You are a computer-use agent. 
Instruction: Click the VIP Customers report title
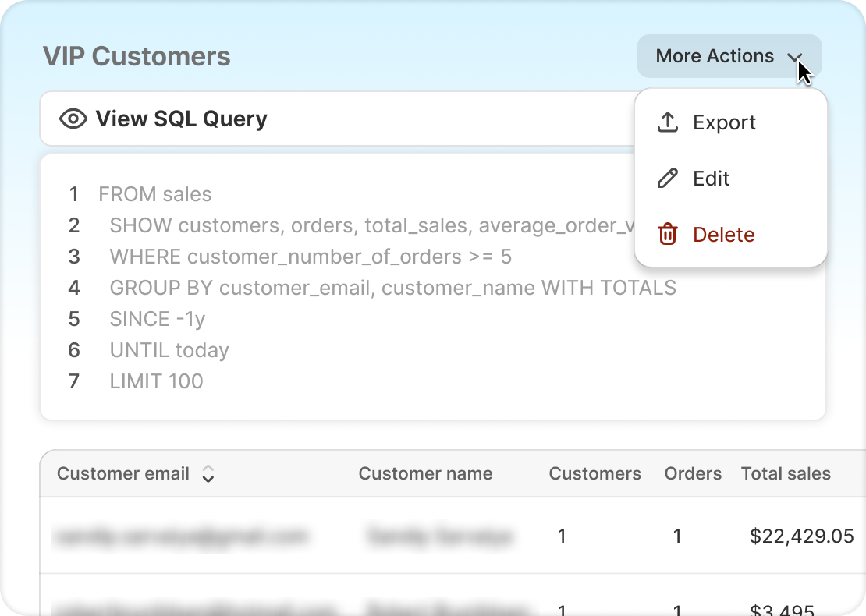click(137, 56)
